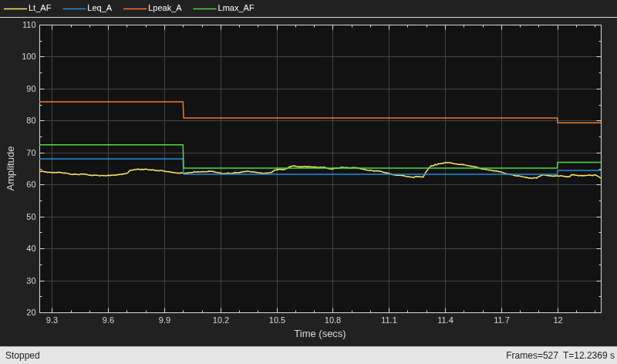This screenshot has height=364, width=617.
Task: Click the orange line sample beside Lpeak_A
Action: tap(134, 8)
